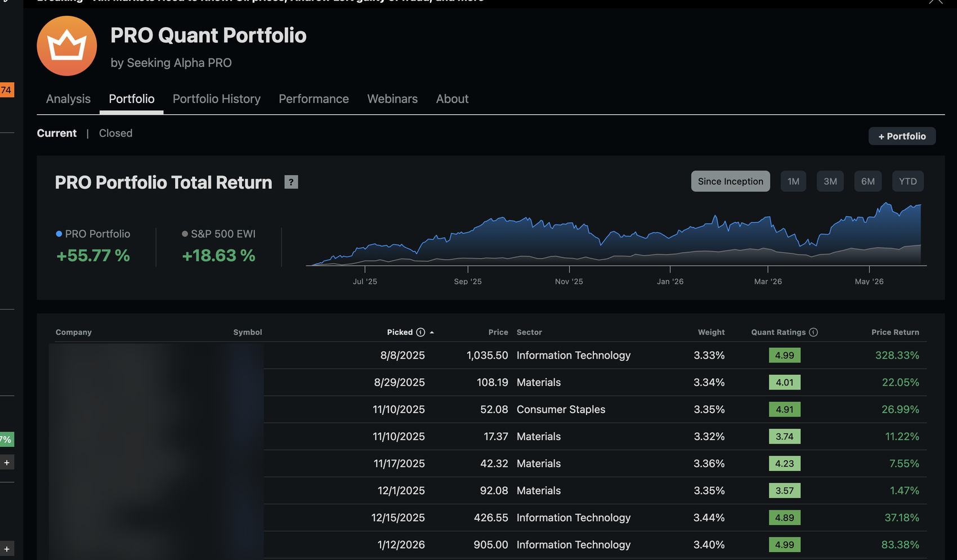Viewport: 957px width, 560px height.
Task: Set chart range to 3M
Action: tap(830, 181)
